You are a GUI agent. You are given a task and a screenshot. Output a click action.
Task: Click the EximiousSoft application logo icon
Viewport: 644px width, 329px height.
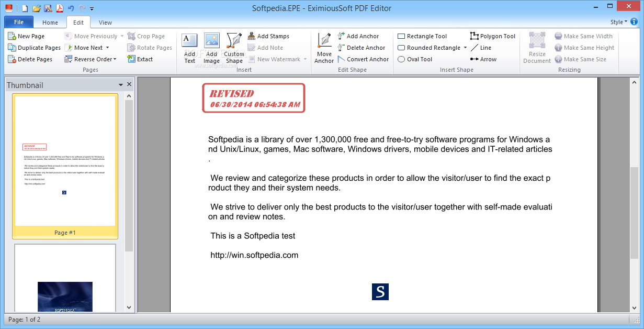[9, 8]
